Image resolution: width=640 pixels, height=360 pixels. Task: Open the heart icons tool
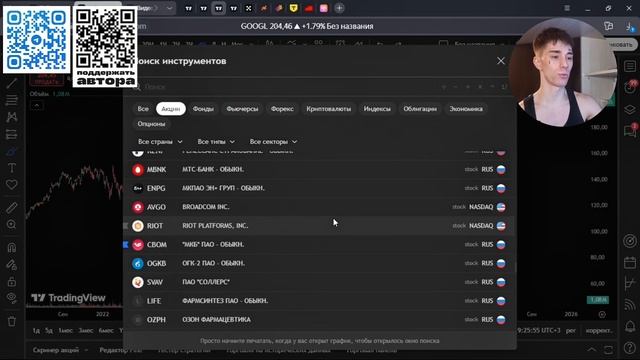[11, 184]
